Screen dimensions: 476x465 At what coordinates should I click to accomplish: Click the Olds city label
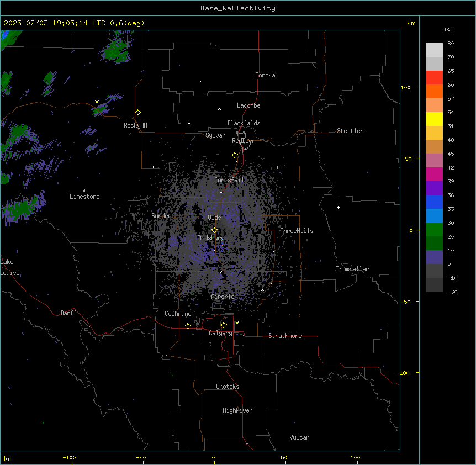(x=214, y=218)
